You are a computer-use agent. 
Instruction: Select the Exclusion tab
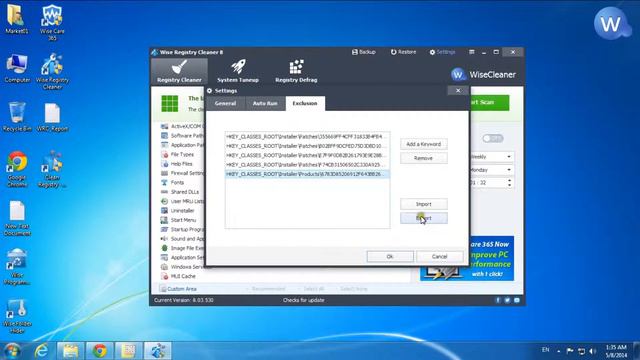(x=305, y=103)
